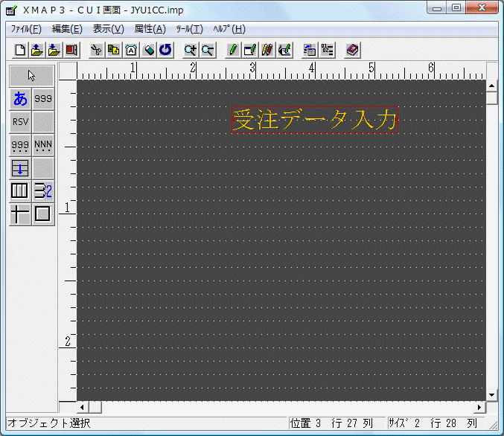504x436 pixels.
Task: Click the help book icon
Action: click(x=352, y=50)
